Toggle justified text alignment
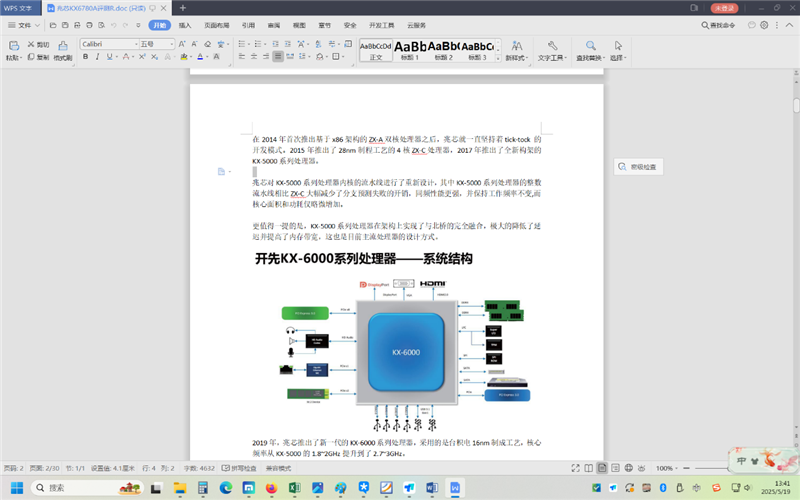This screenshot has height=500, width=800. point(278,57)
